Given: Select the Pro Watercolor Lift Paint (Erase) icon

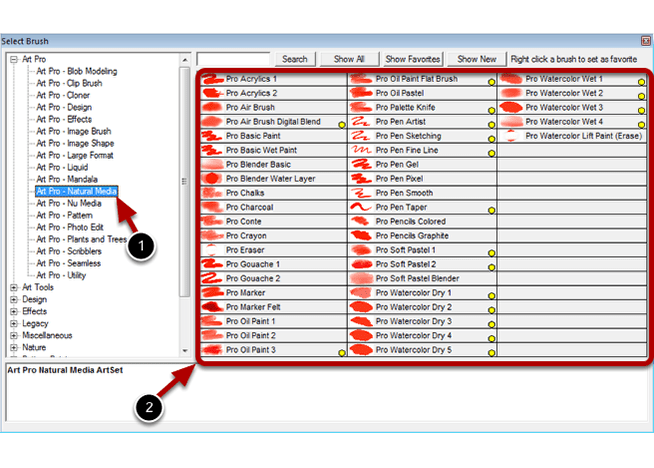Looking at the screenshot, I should [511, 136].
